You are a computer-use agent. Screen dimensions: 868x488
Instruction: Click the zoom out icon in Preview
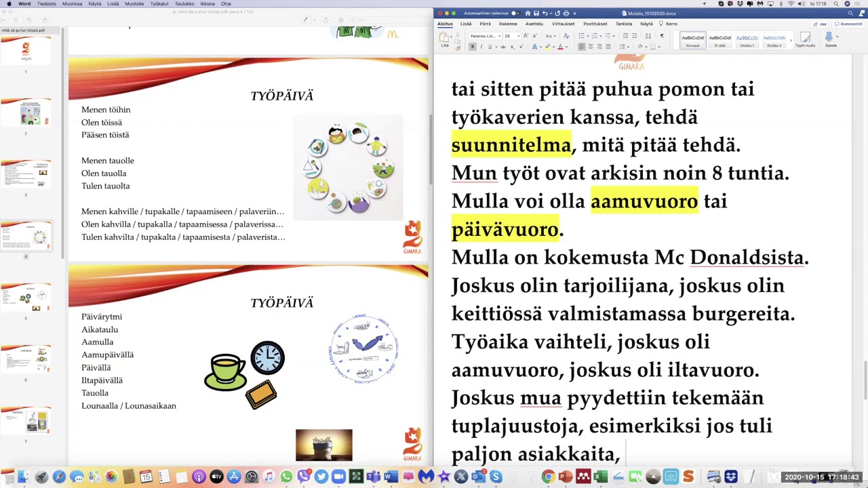[16, 20]
